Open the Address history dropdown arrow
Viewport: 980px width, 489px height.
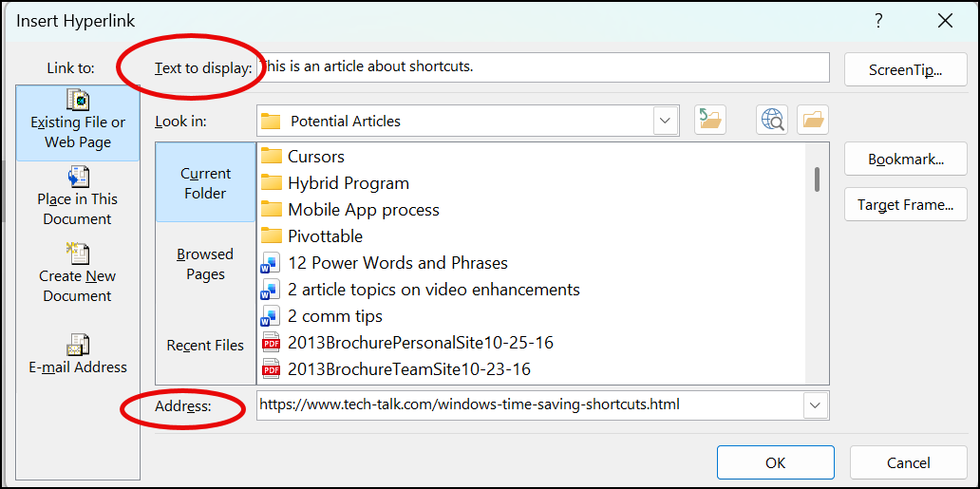tap(815, 405)
